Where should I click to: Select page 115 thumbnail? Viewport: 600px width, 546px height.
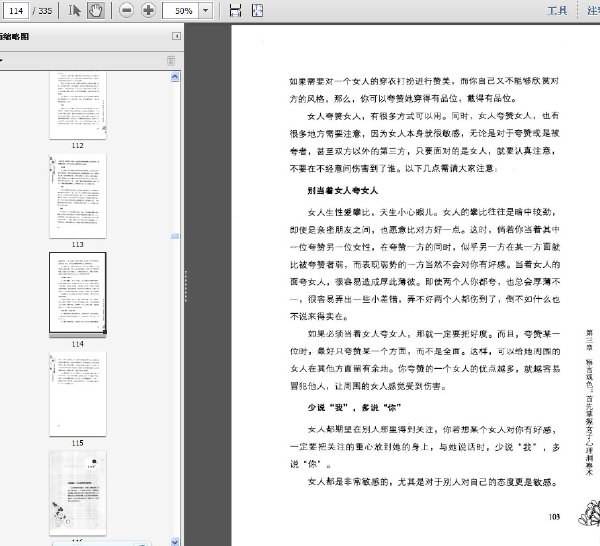point(78,394)
